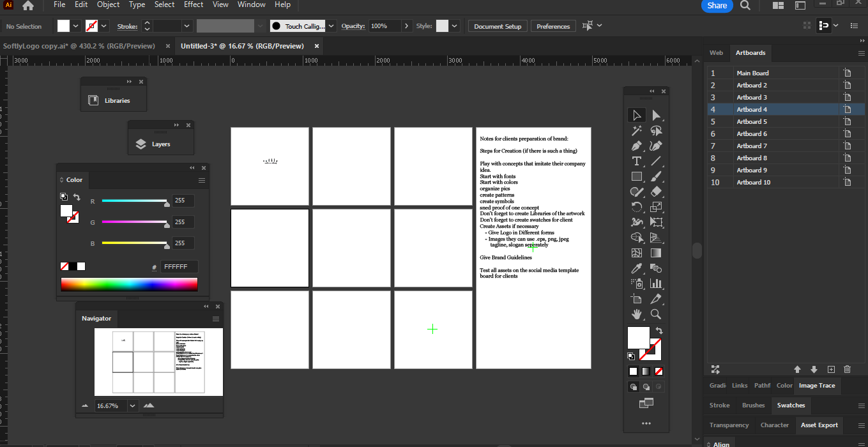
Task: Choose the Rectangle tool
Action: coord(637,176)
